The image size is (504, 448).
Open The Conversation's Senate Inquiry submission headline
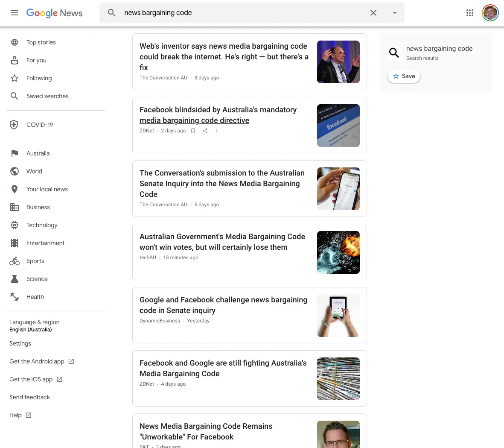click(x=222, y=184)
